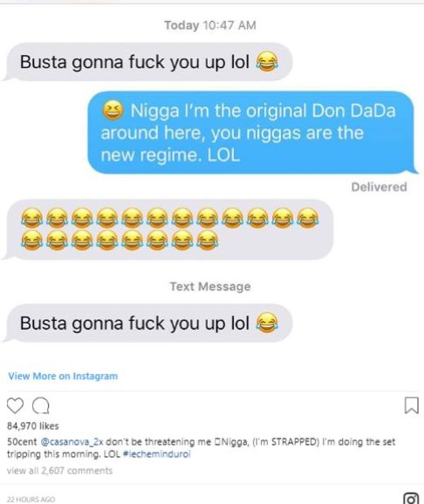Select the first Busta gonna gray message
The width and height of the screenshot is (424, 504).
pos(147,61)
